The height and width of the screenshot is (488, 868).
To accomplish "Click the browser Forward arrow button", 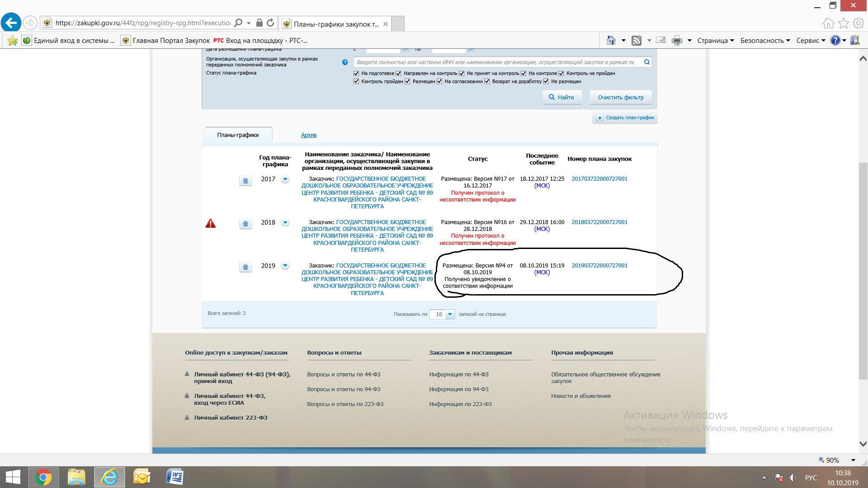I will (x=30, y=23).
